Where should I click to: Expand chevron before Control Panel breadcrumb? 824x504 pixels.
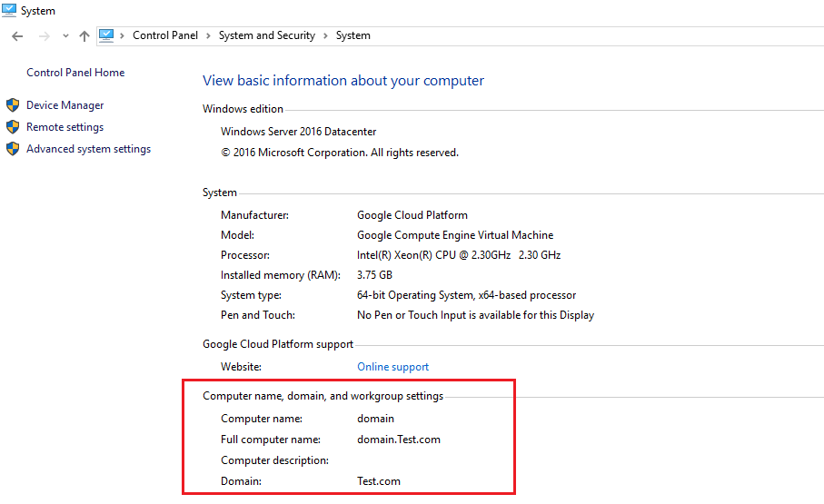123,36
